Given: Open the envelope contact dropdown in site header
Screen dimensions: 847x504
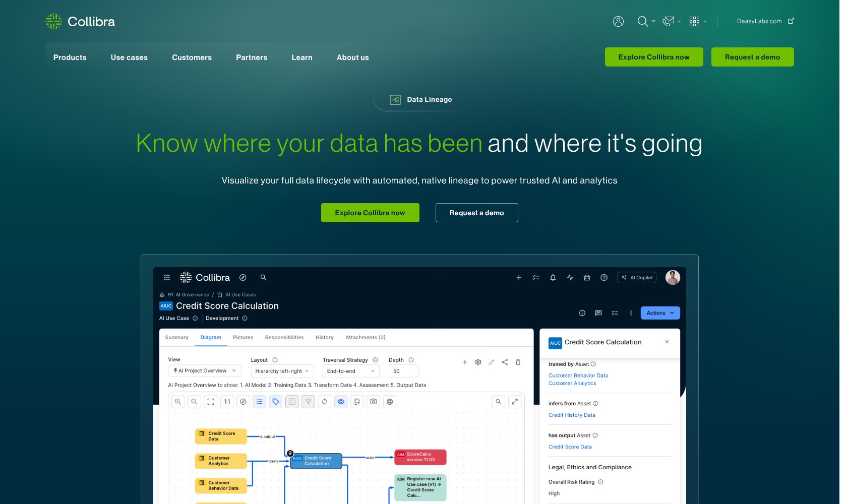Looking at the screenshot, I should 672,21.
